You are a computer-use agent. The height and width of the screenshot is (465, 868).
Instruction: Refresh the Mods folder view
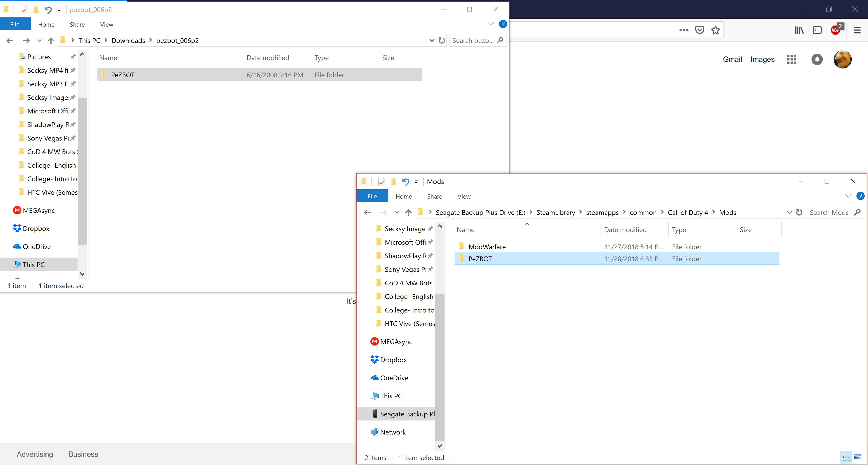click(799, 212)
